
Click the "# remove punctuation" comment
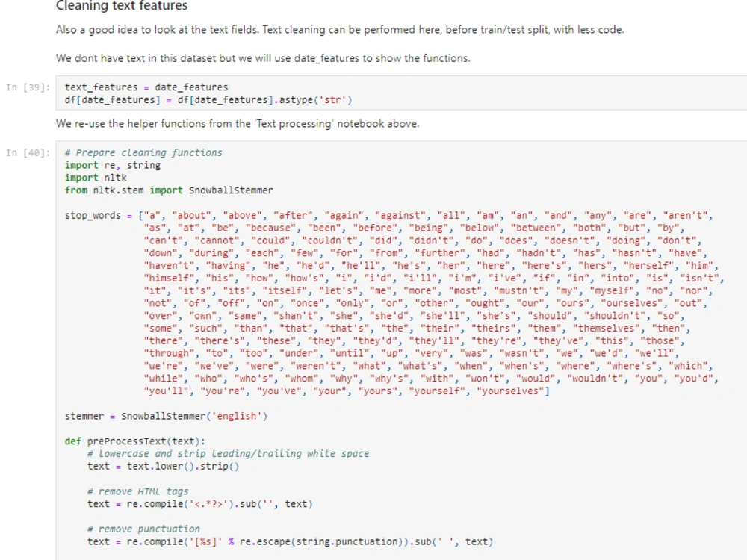pos(143,529)
